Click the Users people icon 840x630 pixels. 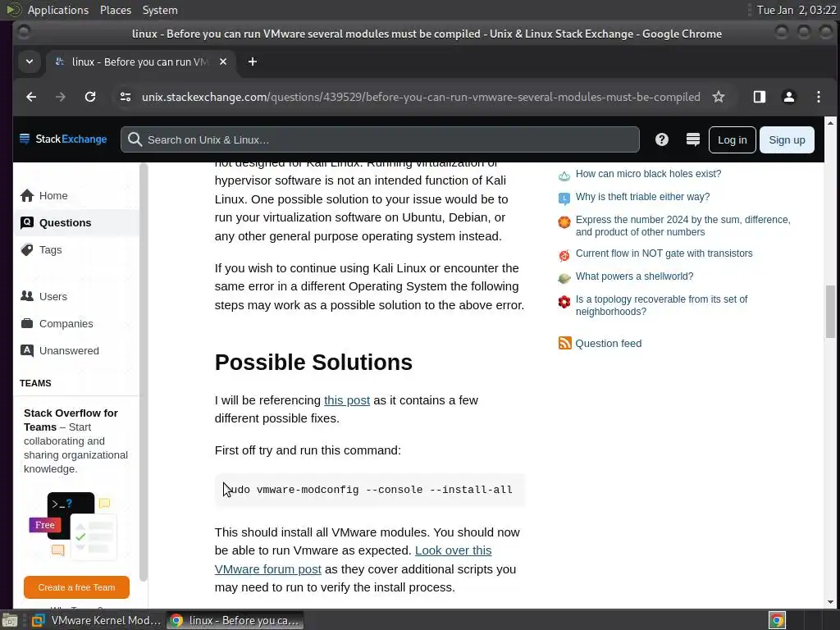27,295
